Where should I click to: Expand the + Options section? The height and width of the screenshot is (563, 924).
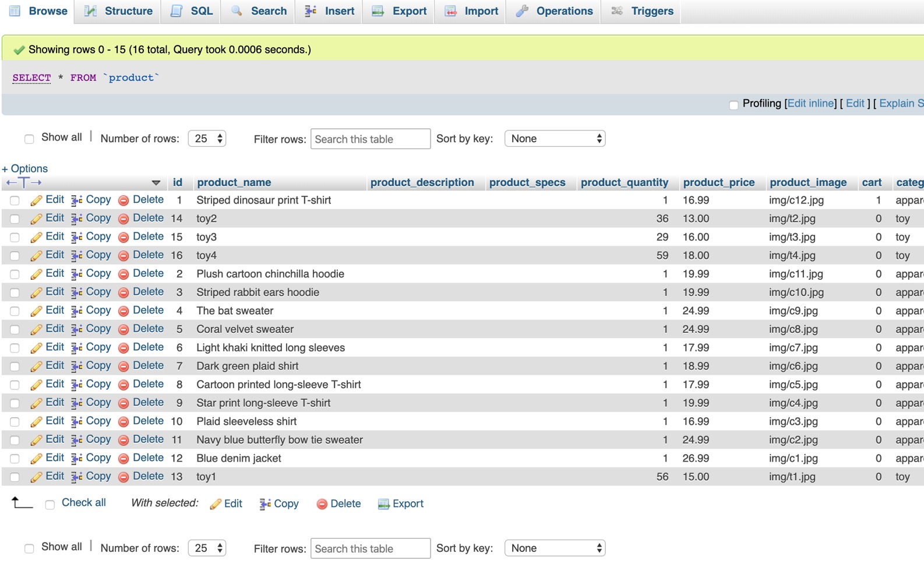coord(25,168)
